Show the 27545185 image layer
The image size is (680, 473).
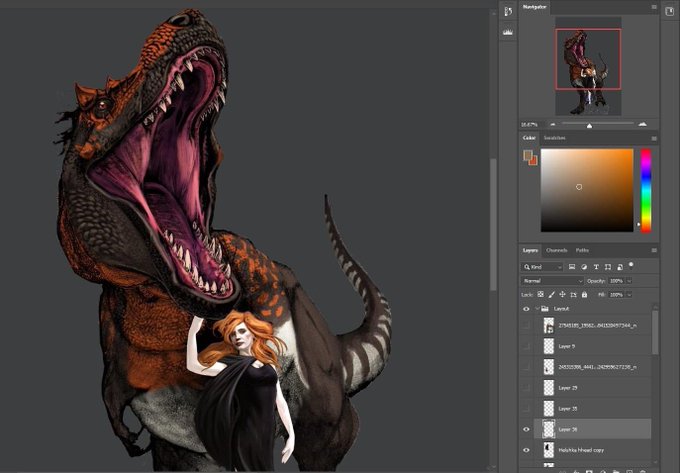coord(526,325)
